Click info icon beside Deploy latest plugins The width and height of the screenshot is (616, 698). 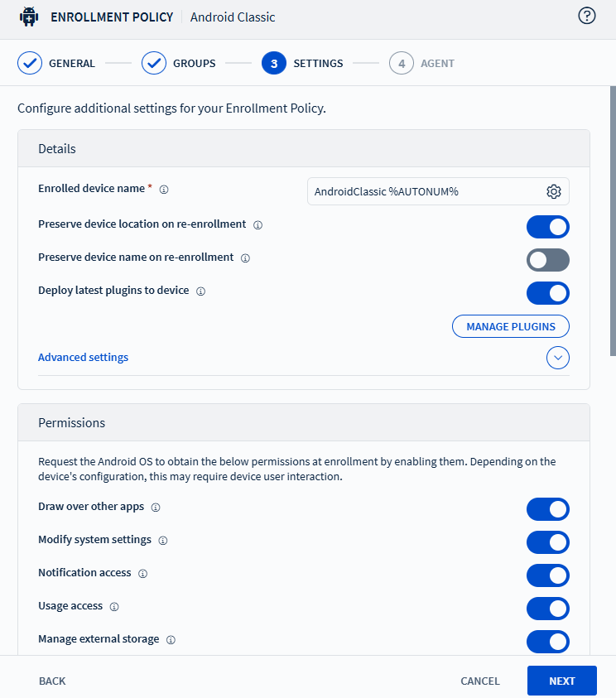point(200,291)
